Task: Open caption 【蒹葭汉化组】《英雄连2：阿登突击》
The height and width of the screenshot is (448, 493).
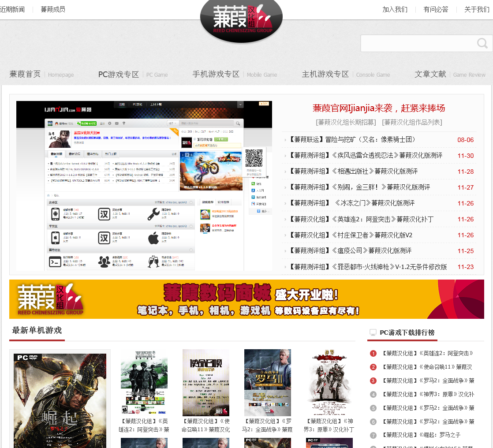Action: click(x=144, y=426)
